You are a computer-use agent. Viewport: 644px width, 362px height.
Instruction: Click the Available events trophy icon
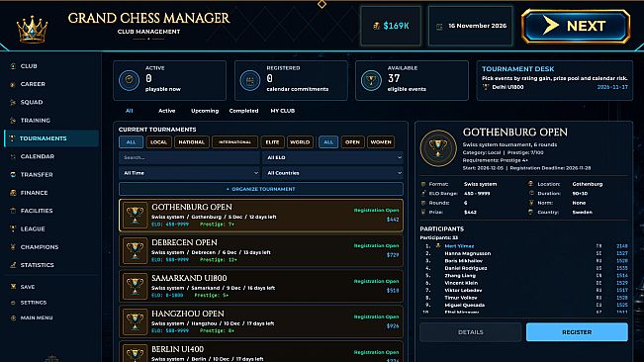click(x=371, y=80)
